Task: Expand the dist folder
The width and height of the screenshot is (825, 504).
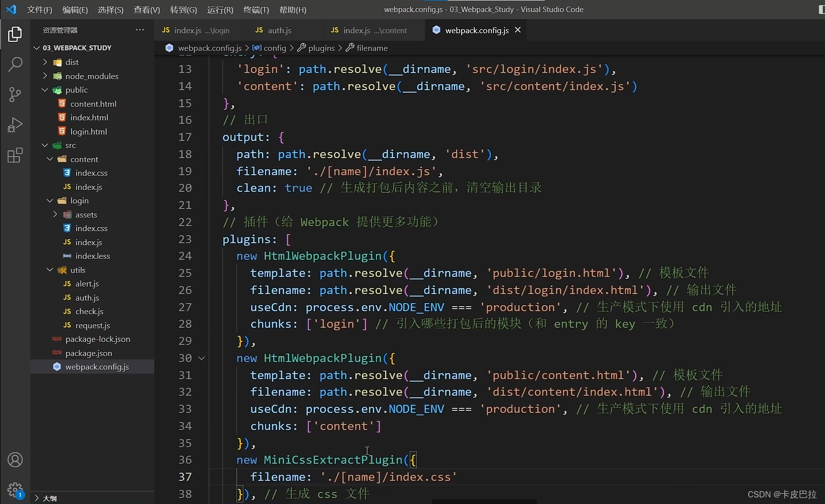Action: click(x=45, y=62)
